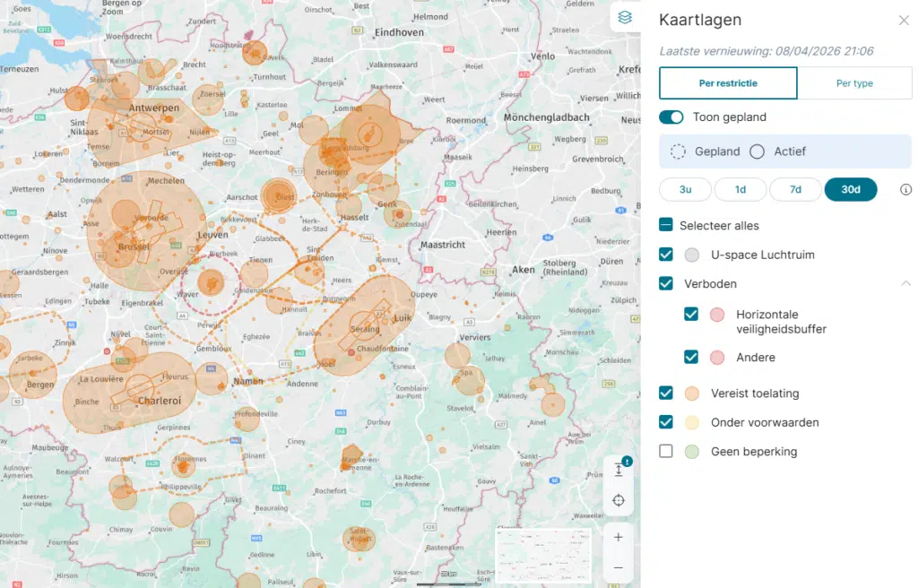Click the map layers icon button

[625, 18]
